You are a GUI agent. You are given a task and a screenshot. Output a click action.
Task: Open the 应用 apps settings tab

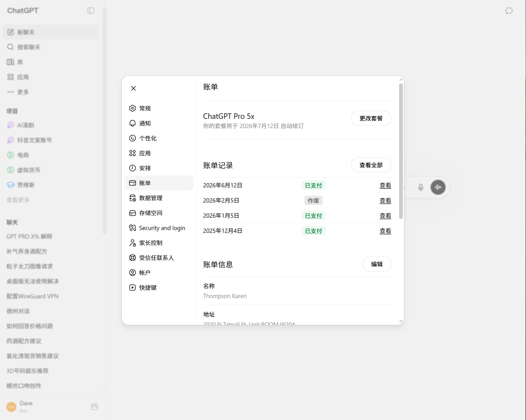(159, 153)
